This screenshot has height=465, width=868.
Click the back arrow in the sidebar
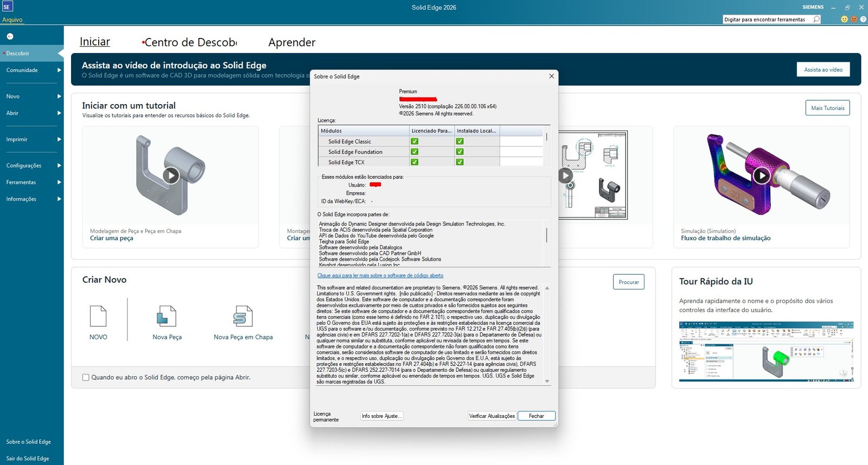click(10, 36)
